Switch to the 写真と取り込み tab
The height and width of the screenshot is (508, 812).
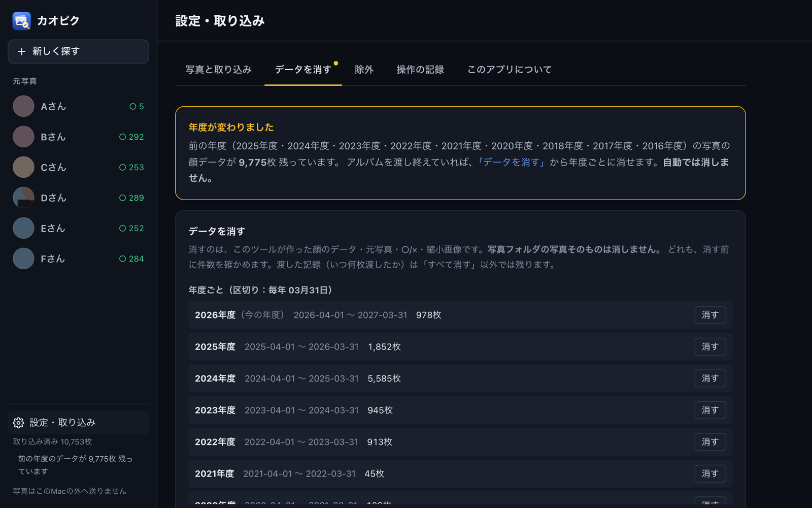coord(218,70)
